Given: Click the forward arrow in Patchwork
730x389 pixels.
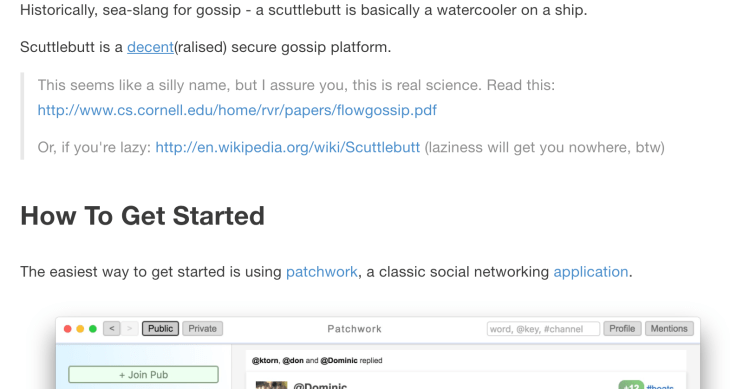Looking at the screenshot, I should click(130, 329).
